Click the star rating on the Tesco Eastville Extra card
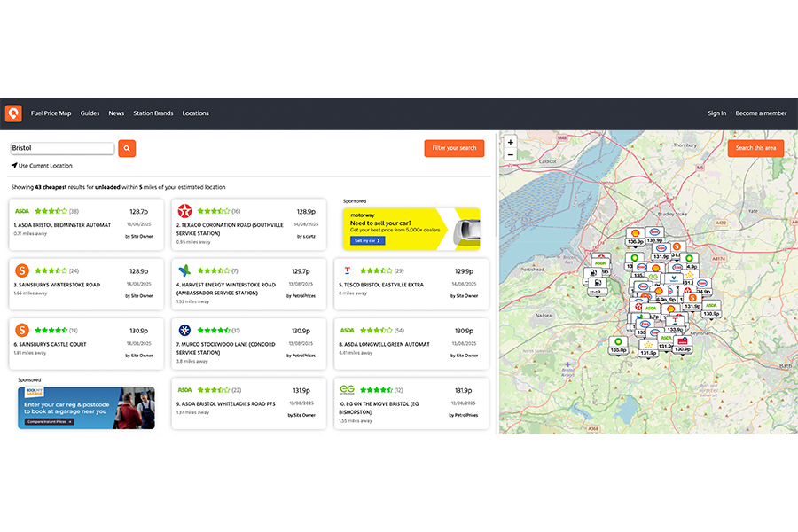 click(x=376, y=270)
